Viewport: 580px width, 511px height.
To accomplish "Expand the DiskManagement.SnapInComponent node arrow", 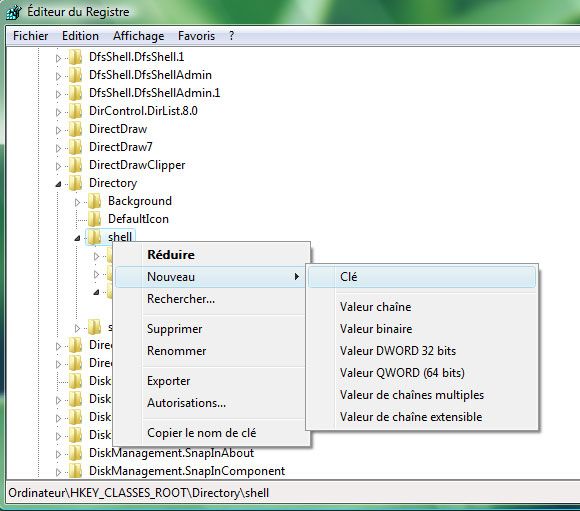I will 58,472.
